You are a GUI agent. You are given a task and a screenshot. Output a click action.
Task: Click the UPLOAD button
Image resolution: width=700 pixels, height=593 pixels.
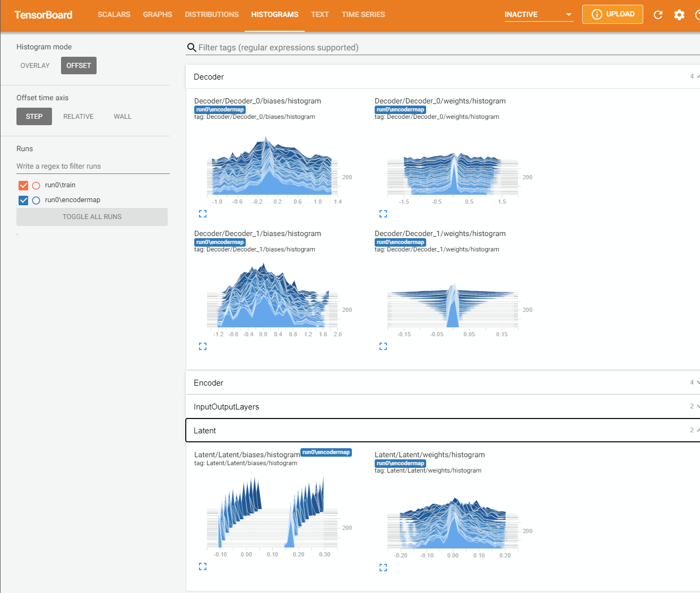612,14
